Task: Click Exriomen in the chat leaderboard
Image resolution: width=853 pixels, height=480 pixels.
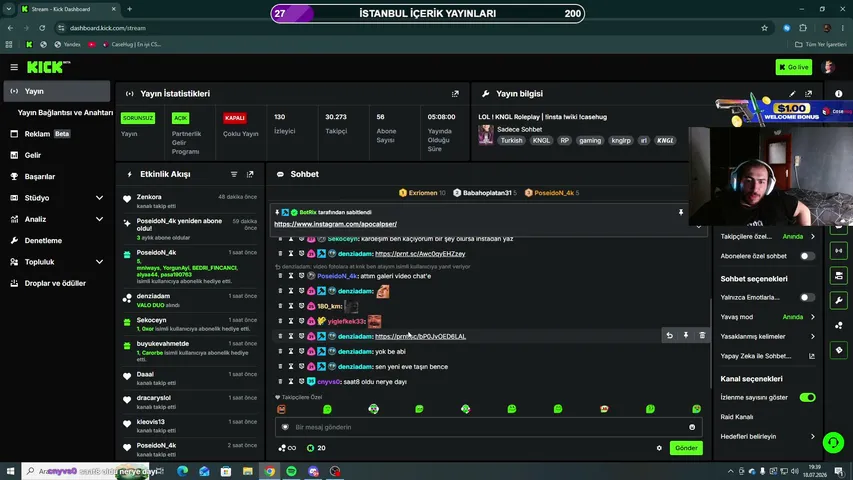Action: (x=422, y=193)
